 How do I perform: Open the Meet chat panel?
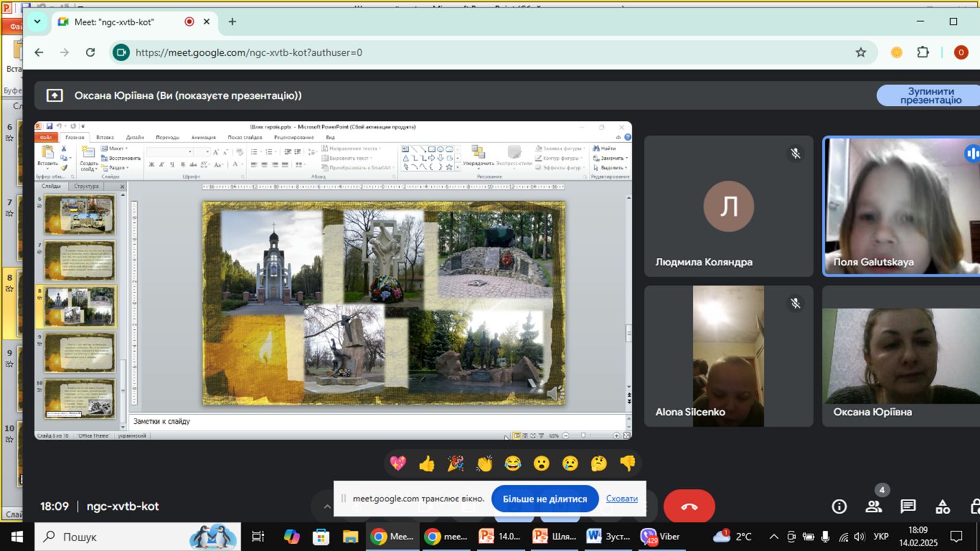(908, 506)
